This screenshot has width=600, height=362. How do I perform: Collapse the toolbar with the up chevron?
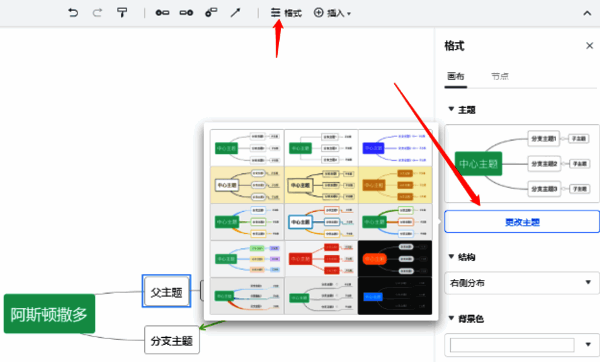click(587, 13)
